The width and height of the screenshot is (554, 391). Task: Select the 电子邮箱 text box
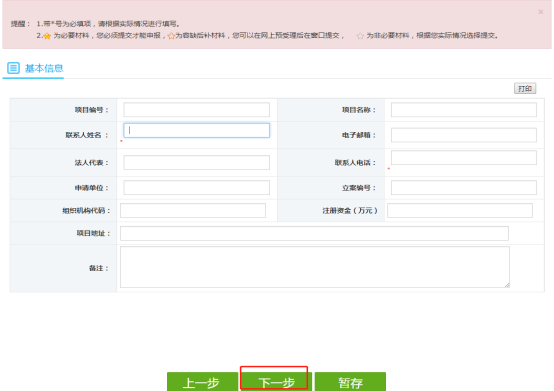(x=464, y=135)
